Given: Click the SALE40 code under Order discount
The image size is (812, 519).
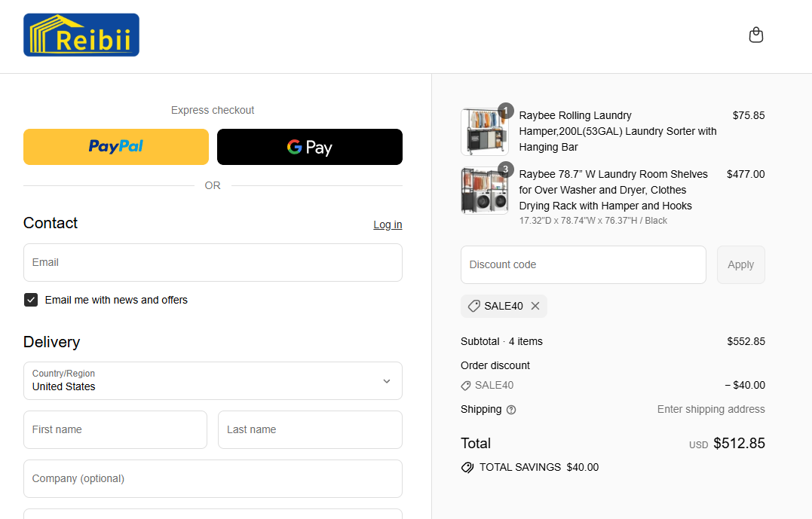Looking at the screenshot, I should [494, 385].
